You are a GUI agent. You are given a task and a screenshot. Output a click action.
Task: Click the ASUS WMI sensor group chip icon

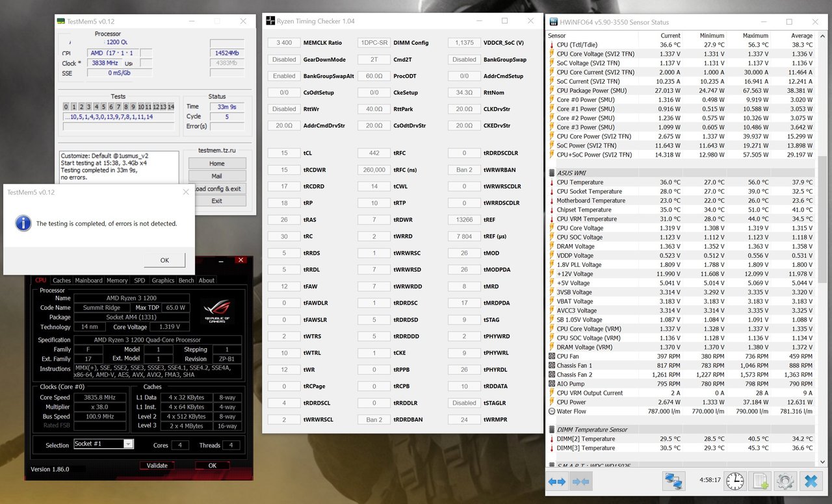[552, 173]
